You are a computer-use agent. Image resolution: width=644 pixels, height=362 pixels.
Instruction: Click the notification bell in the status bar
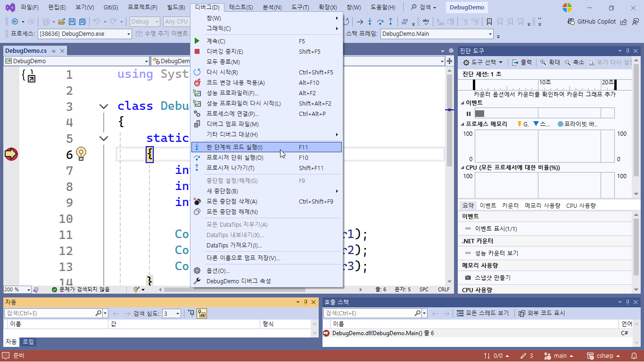coord(635,356)
